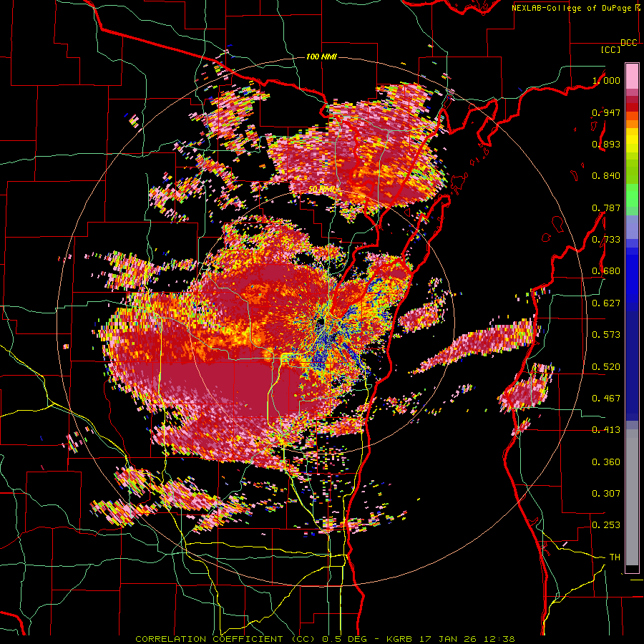Select the 0.520 scale value
Screen dimensions: 644x644
point(606,367)
